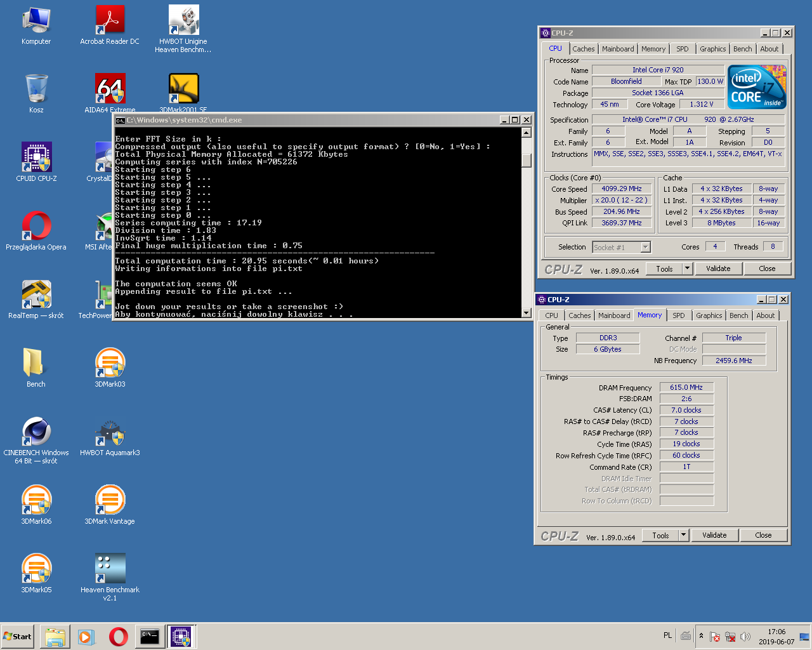Open Caches tab in lower CPU-Z window

coord(579,315)
